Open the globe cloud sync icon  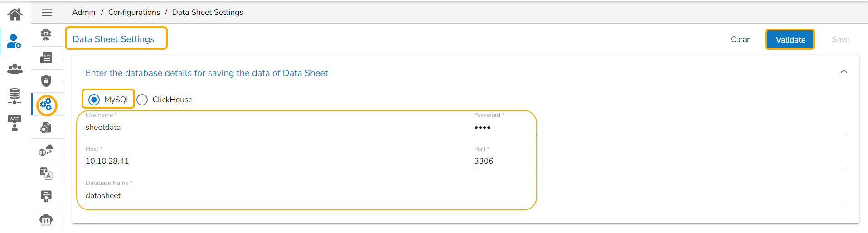[46, 150]
